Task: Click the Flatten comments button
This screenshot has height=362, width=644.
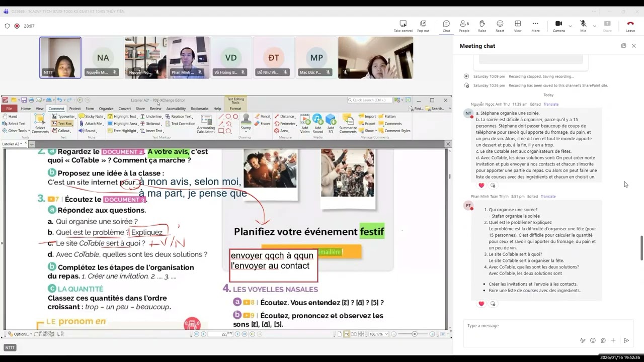Action: click(x=387, y=117)
